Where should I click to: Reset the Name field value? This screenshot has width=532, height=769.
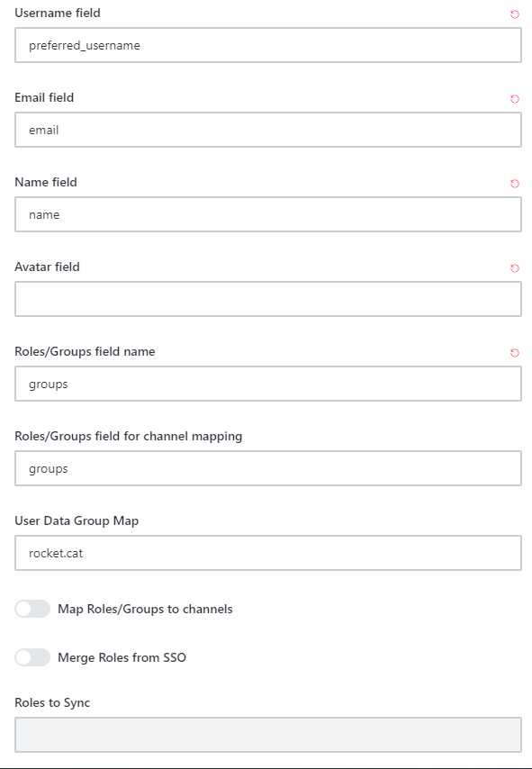click(514, 184)
